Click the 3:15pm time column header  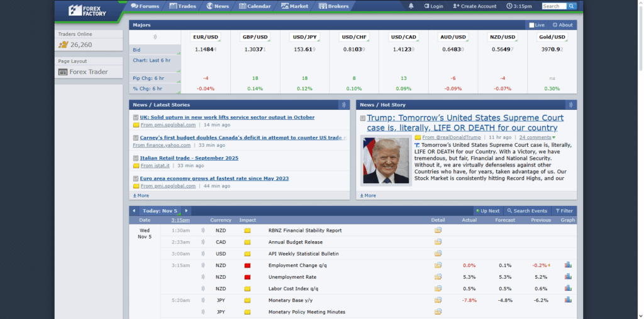click(180, 220)
